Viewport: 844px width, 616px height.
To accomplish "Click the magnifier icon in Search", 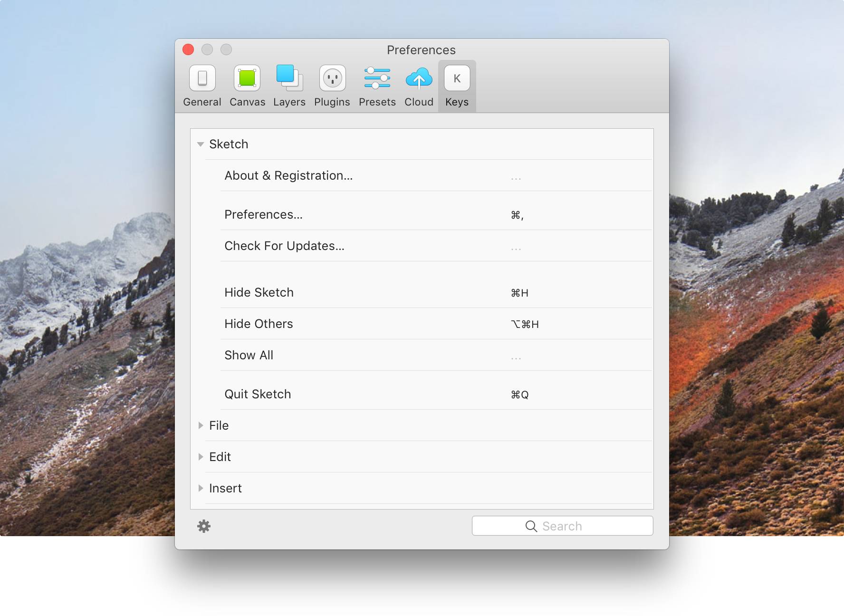I will tap(531, 526).
